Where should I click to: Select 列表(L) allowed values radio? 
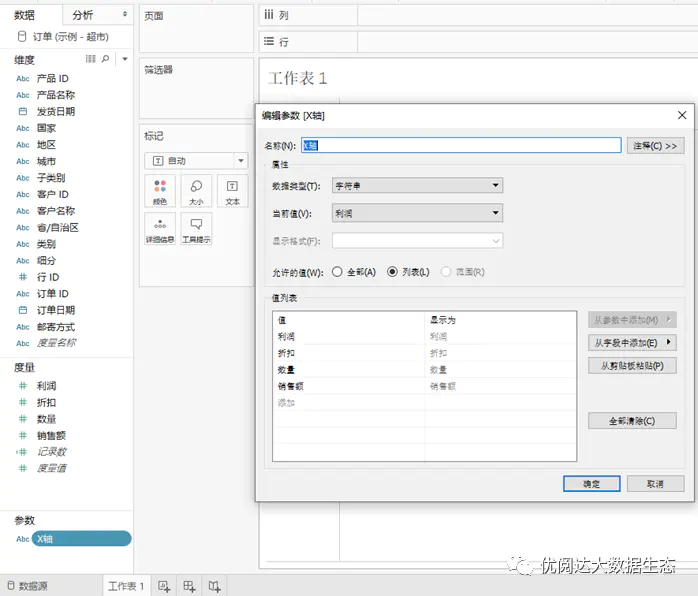pos(392,272)
